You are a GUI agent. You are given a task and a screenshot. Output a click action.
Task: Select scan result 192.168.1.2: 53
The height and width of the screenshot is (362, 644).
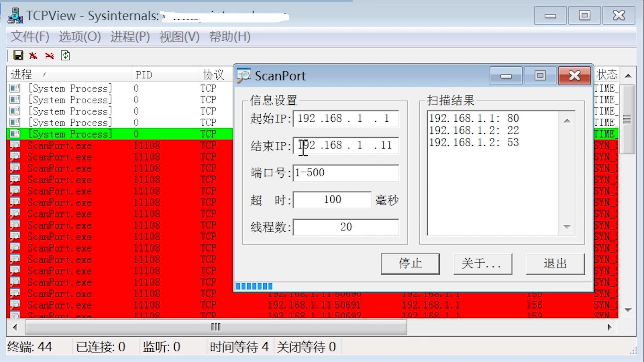(474, 142)
